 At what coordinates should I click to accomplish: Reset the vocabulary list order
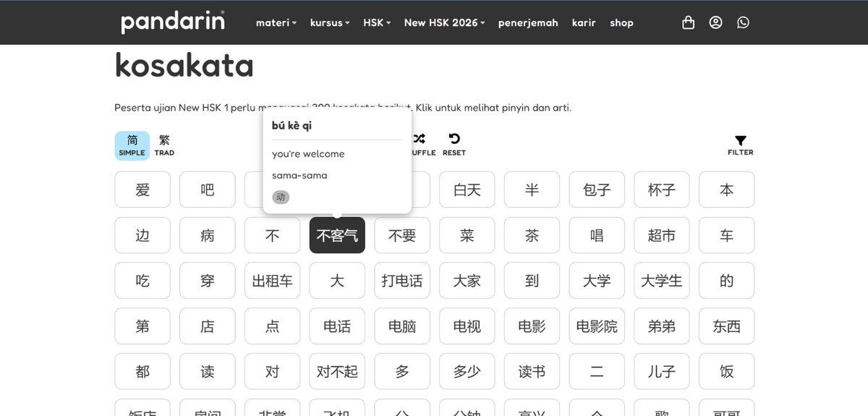pyautogui.click(x=454, y=144)
